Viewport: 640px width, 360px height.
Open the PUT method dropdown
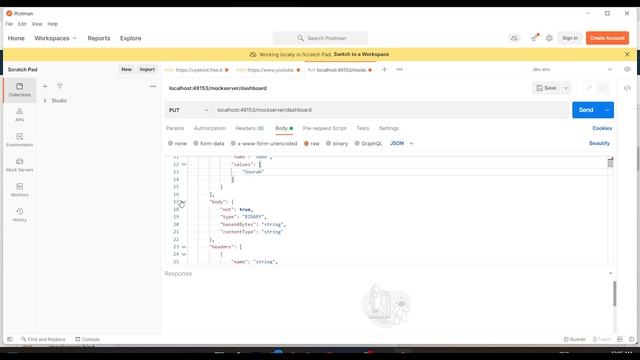[x=188, y=110]
